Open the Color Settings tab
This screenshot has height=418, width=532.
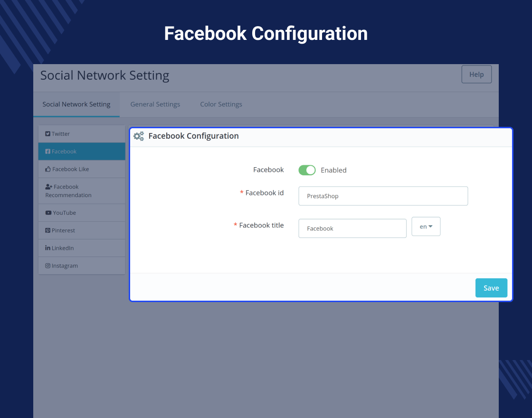(x=221, y=104)
